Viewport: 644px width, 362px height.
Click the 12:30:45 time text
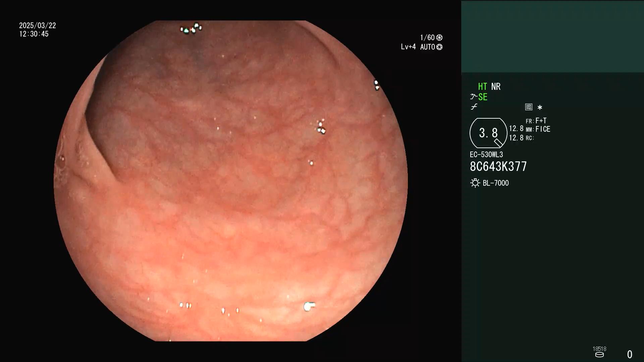(x=34, y=34)
